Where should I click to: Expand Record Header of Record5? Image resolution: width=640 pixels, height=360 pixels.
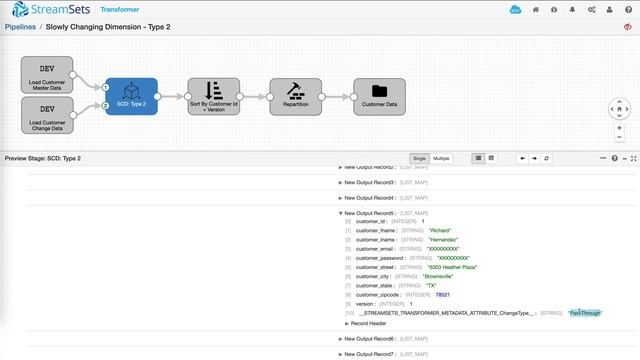coord(347,323)
